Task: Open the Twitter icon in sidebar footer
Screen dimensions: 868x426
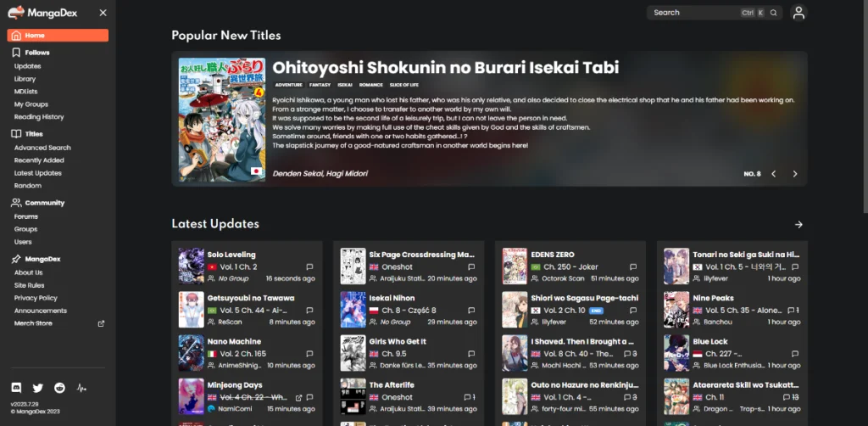Action: pos(37,388)
